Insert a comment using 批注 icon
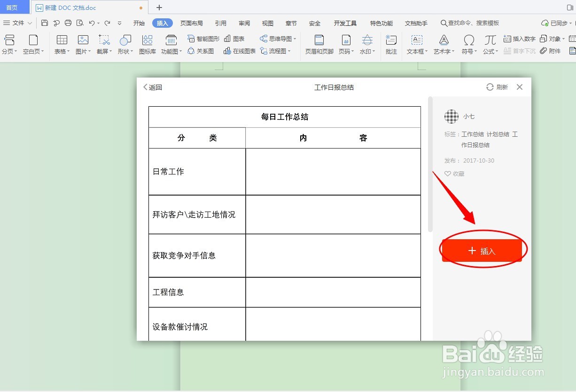576x392 pixels. pyautogui.click(x=391, y=45)
